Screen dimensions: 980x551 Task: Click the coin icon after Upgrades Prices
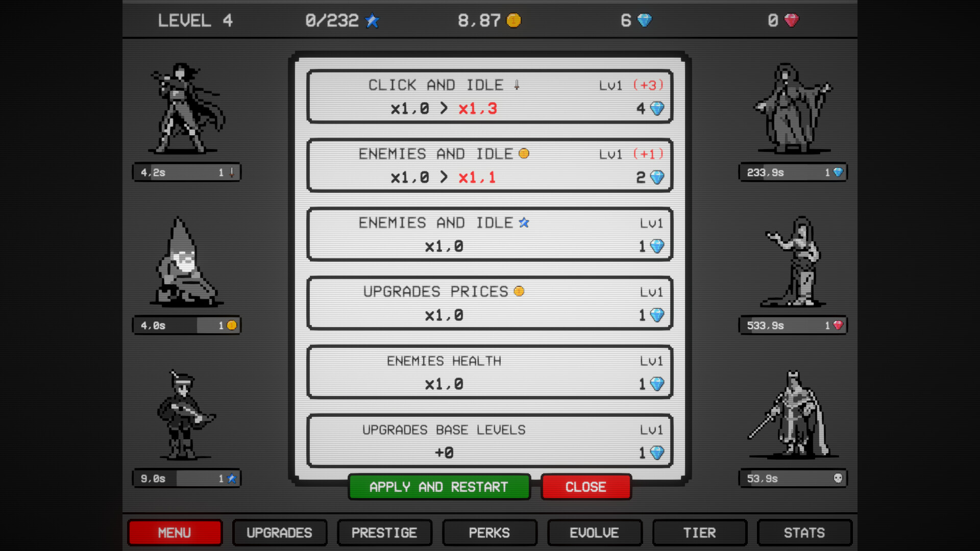[x=519, y=291]
